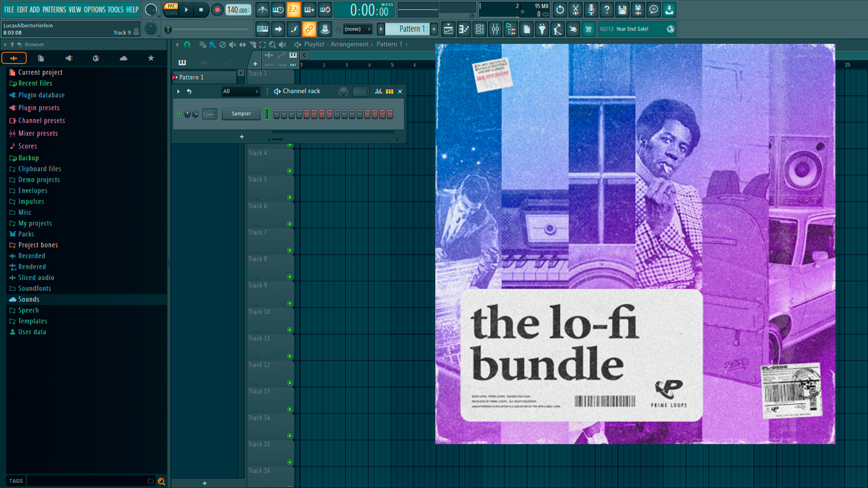Select playlist draw pencil tool

coord(202,44)
